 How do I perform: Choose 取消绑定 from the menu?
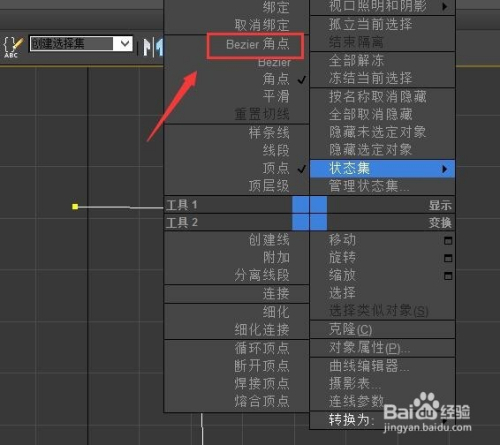tap(262, 25)
